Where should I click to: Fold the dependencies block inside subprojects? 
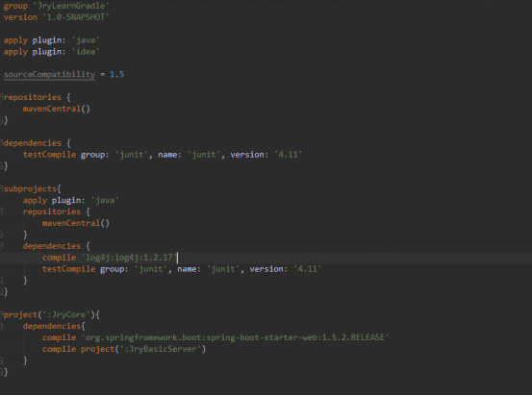pyautogui.click(x=1, y=246)
